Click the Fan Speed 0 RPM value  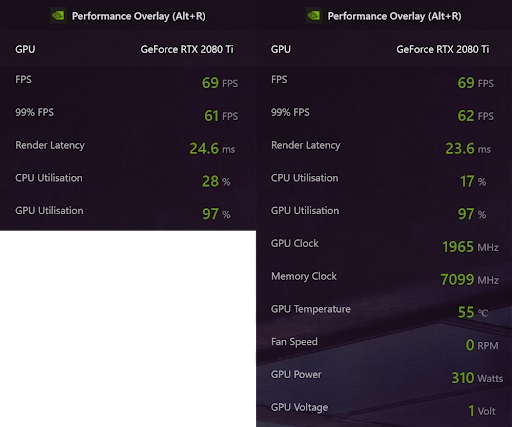pyautogui.click(x=482, y=345)
